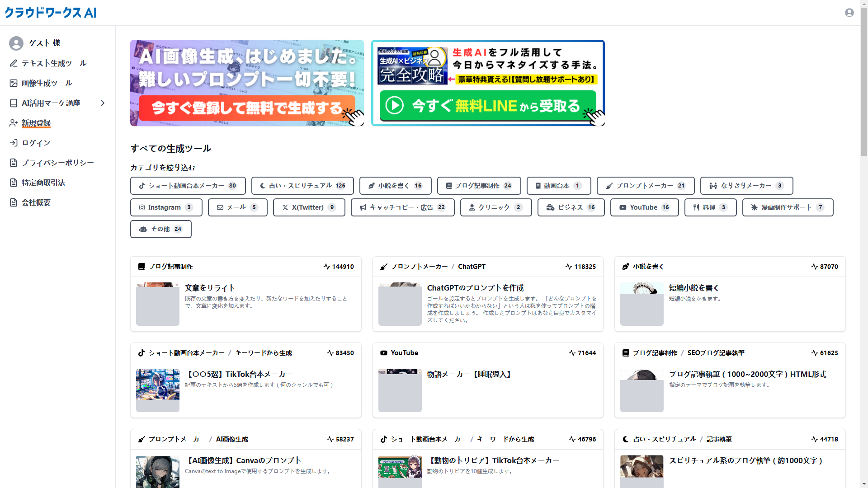The image size is (868, 488).
Task: Open 会社概要 in the sidebar
Action: click(x=36, y=202)
